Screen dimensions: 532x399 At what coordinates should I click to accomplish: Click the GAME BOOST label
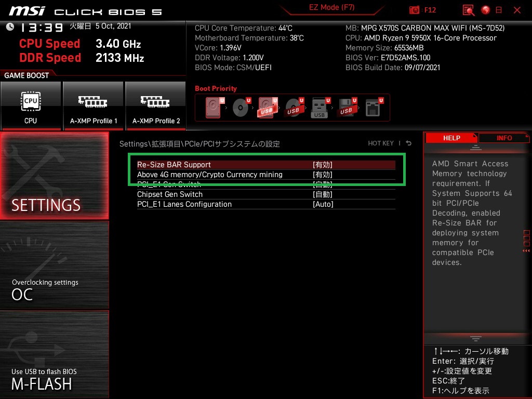(x=26, y=75)
